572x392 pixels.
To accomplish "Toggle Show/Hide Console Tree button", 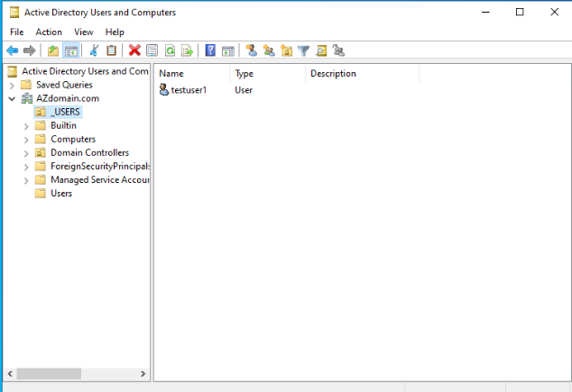I will [70, 50].
